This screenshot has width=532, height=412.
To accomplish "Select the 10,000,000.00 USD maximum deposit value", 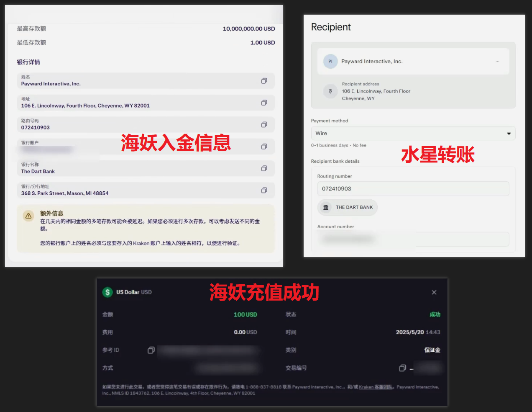I will point(249,29).
